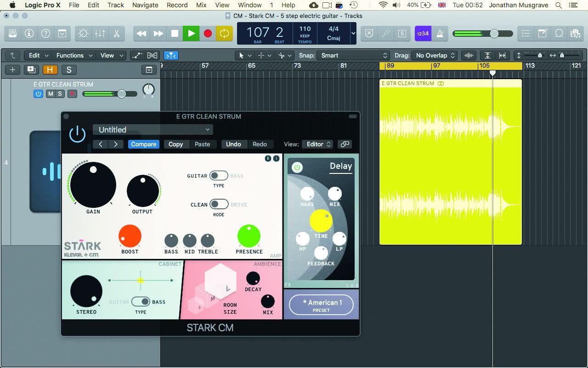Switch amp MODE toggle to Drive

tap(219, 204)
